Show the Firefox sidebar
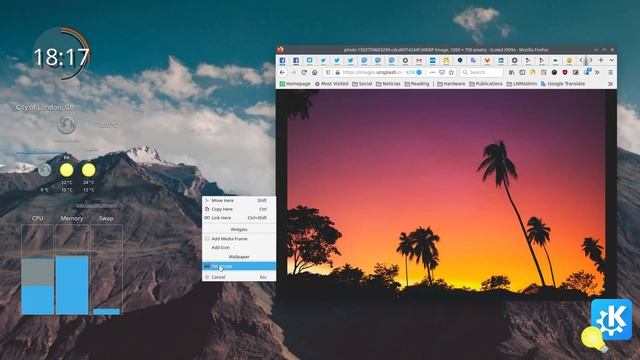Image resolution: width=640 pixels, height=360 pixels. click(x=522, y=72)
